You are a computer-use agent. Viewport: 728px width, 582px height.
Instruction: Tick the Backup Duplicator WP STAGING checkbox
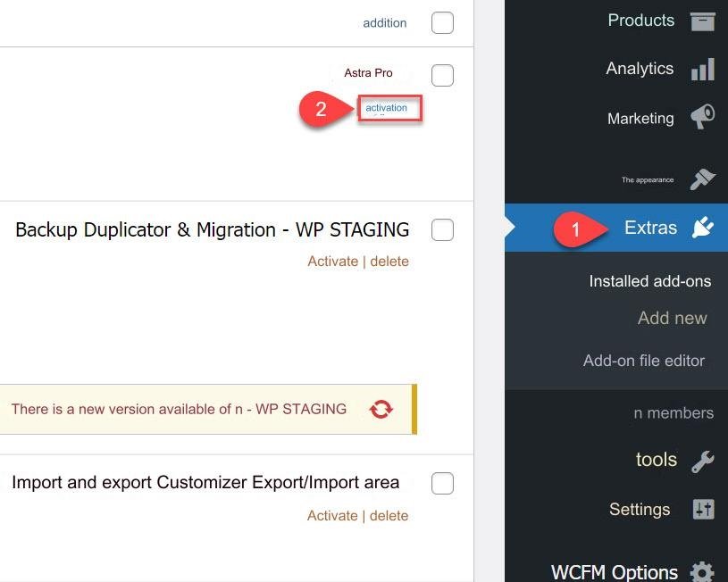point(442,229)
